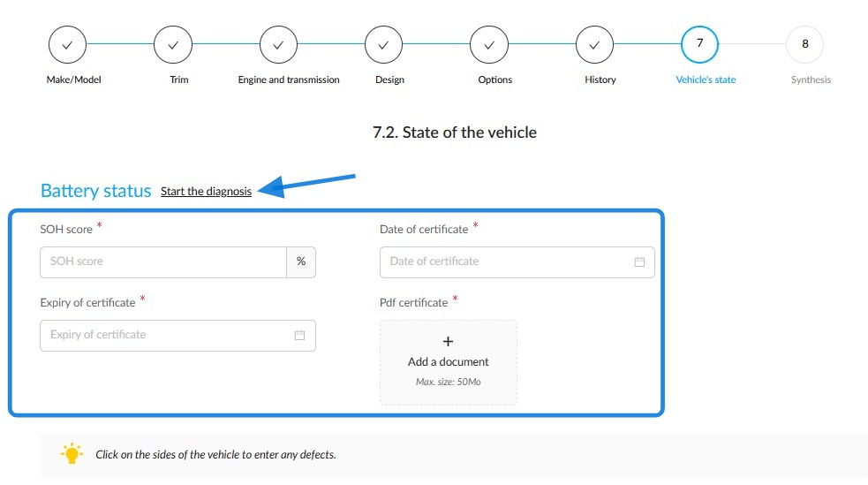Click the Synthesis step label
Image resolution: width=868 pixels, height=485 pixels.
click(811, 80)
